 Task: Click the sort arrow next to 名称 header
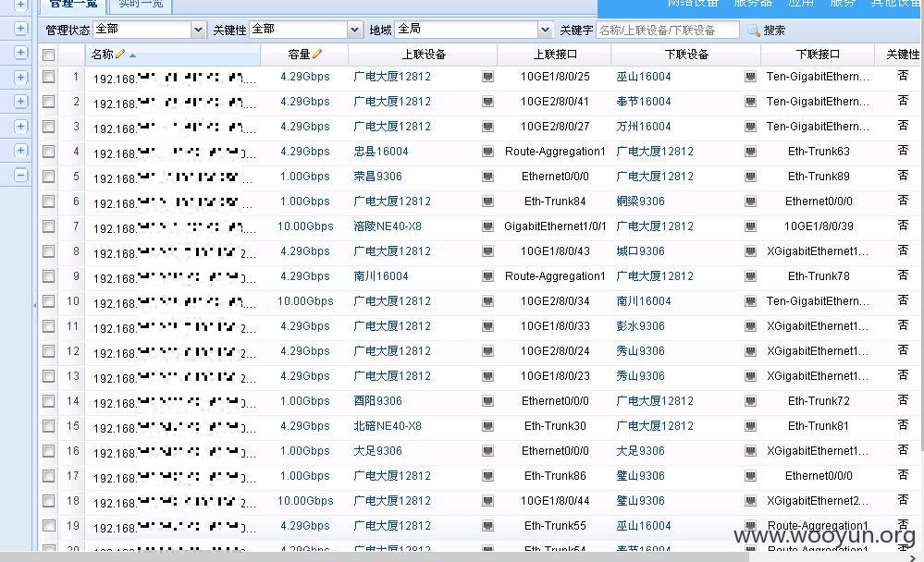click(x=132, y=55)
